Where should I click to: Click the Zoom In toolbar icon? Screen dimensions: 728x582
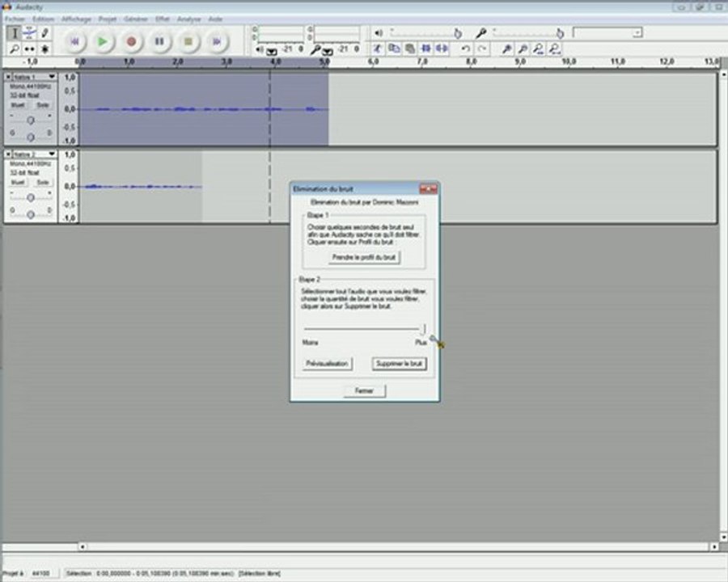[x=506, y=48]
